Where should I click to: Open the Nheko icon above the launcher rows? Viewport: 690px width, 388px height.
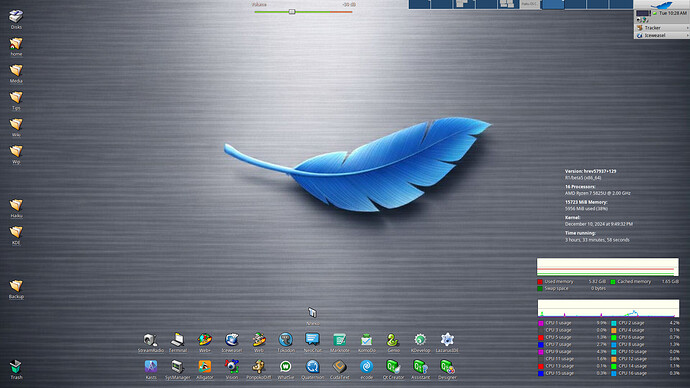(x=312, y=313)
